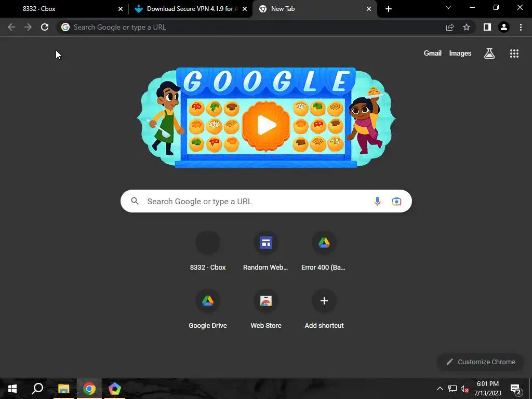This screenshot has height=399, width=532.
Task: Open the Google Drive shortcut
Action: (208, 309)
